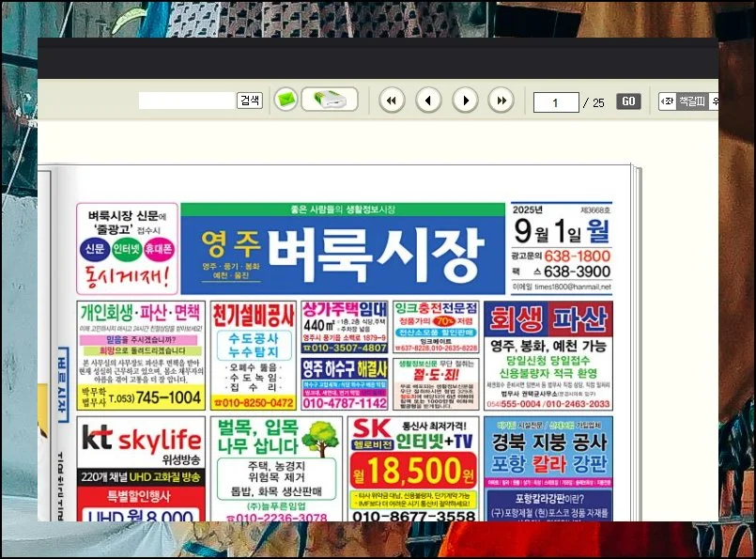Click the 검색 search button
Screen dimensions: 756x559
click(x=249, y=101)
